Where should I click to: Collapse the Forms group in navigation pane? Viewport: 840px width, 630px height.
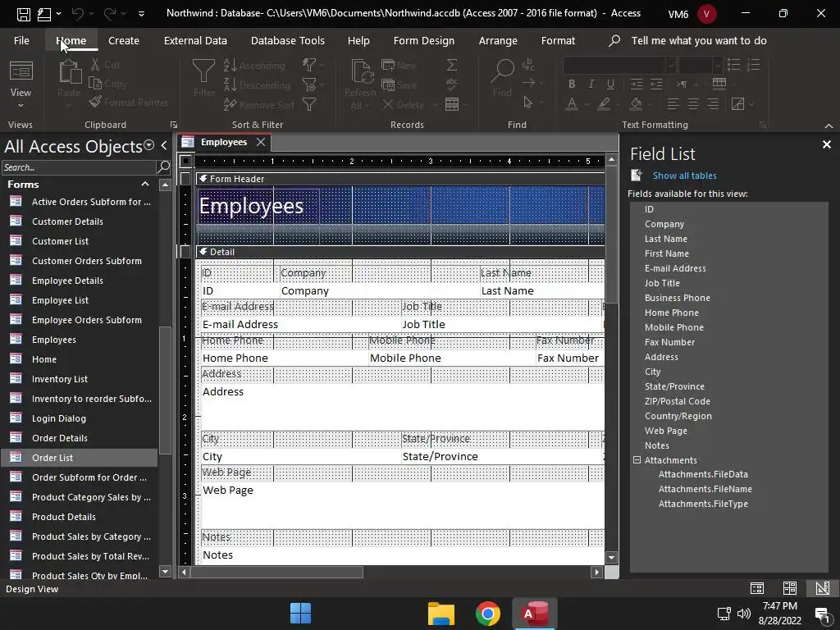(145, 185)
